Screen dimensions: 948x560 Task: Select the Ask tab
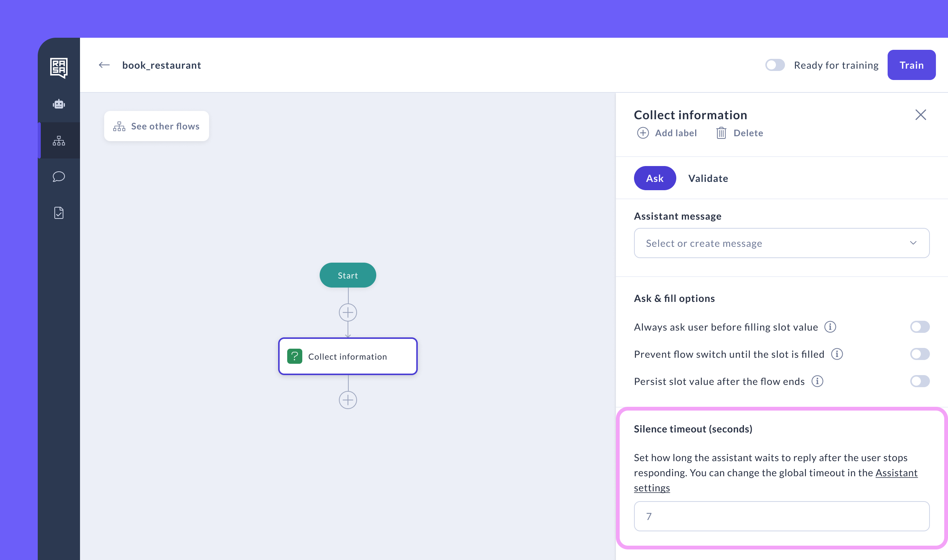(x=654, y=178)
